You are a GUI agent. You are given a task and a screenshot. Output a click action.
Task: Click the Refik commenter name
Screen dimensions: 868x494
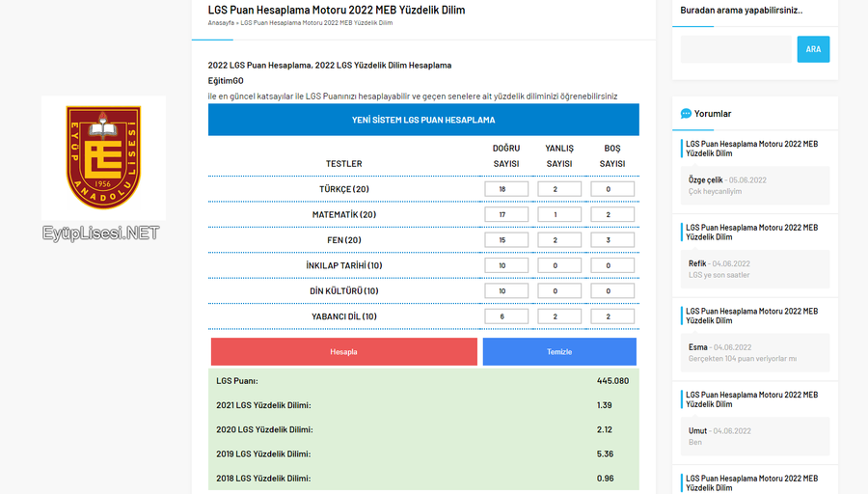coord(697,263)
